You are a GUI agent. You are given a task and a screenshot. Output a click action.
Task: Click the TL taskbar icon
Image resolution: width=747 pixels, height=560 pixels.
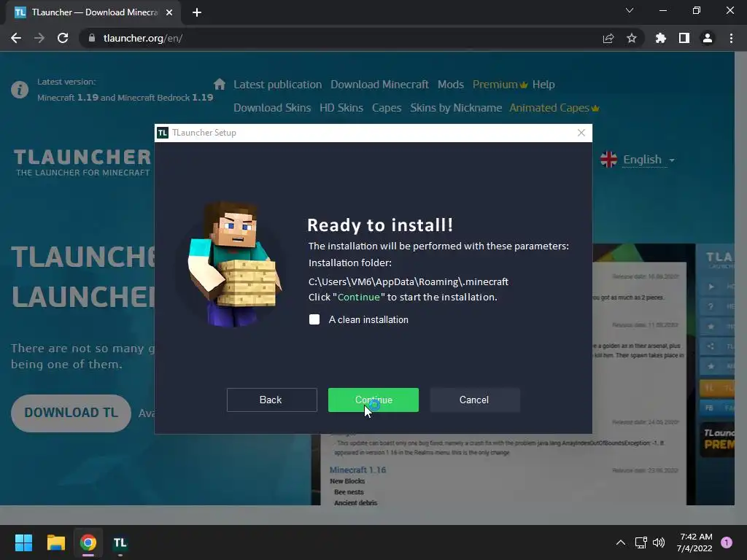120,542
